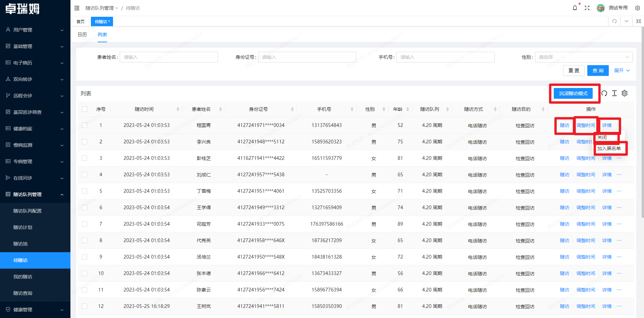The image size is (644, 318).
Task: Open more actions for 张本德 row
Action: coord(619,273)
